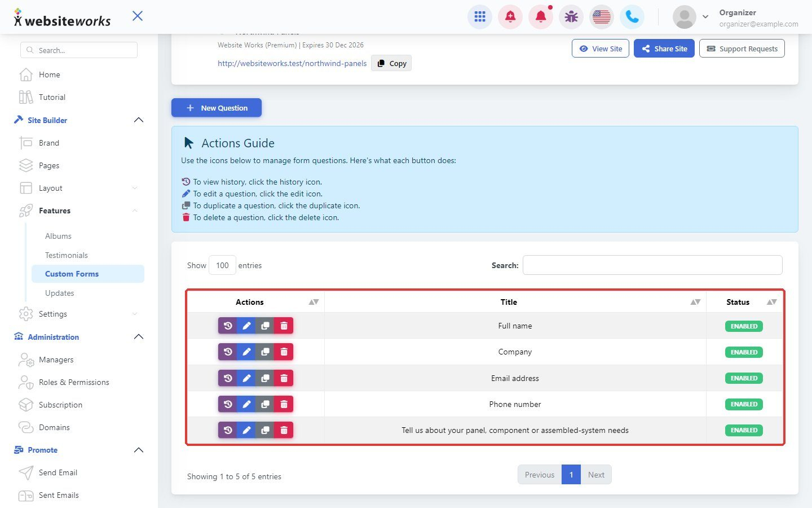Collapse the Features submenu
This screenshot has height=508, width=812.
pyautogui.click(x=135, y=211)
